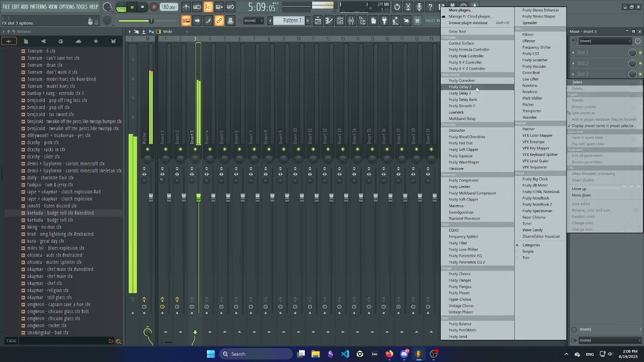Open mixer input (none) dropdown at top
Screen dimensions: 644x362
click(x=604, y=41)
